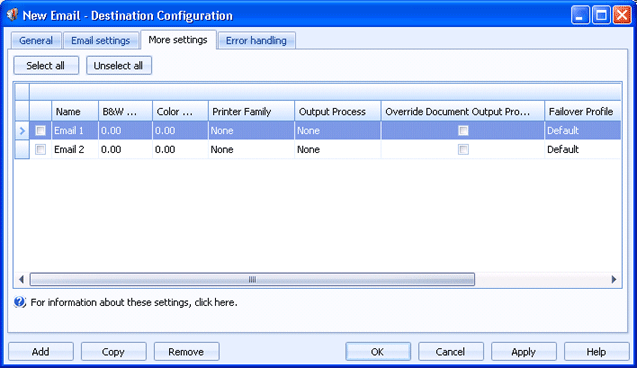Click the Color 0.00 value for Email 2
Image resolution: width=637 pixels, height=368 pixels.
click(180, 149)
